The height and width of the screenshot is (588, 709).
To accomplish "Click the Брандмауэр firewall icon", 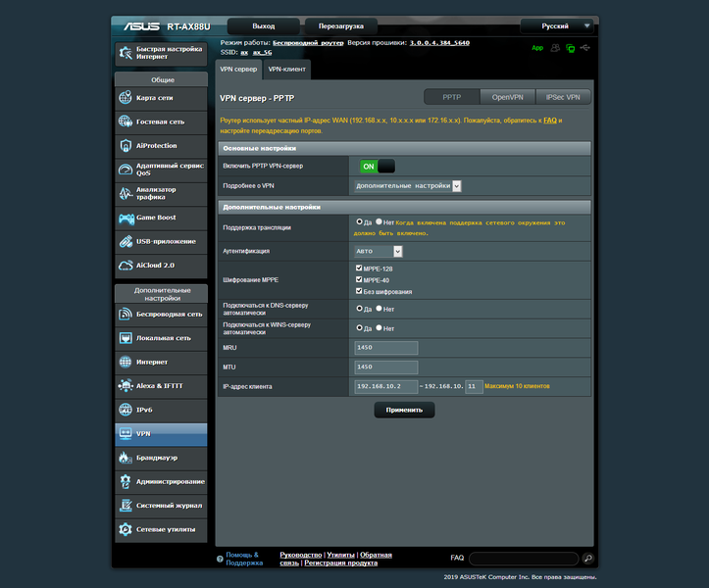I will (x=126, y=458).
